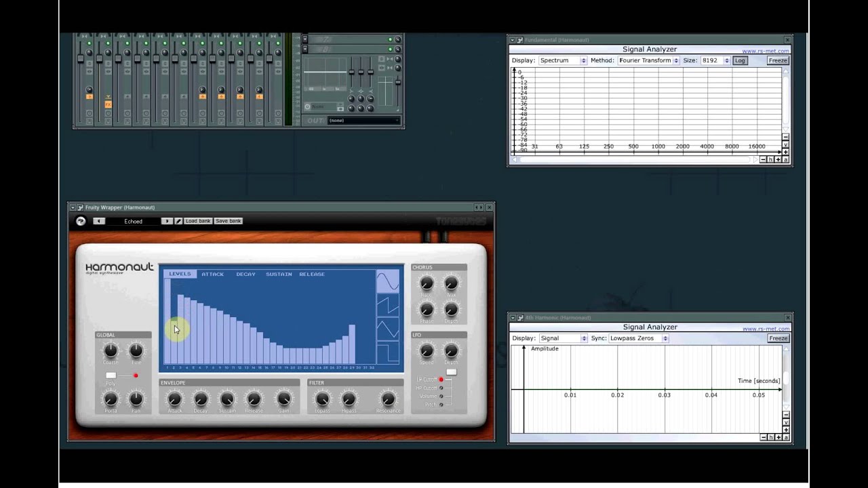
Task: Toggle the Poly switch in GLOBAL
Action: (111, 375)
